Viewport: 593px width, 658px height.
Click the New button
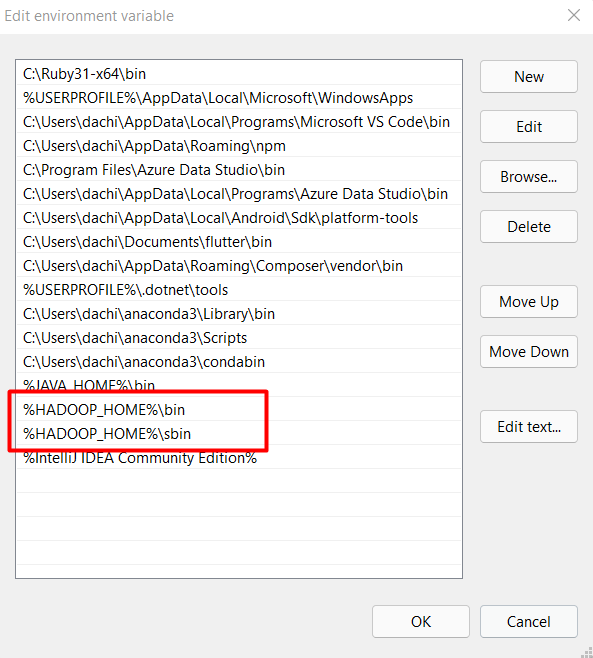[529, 77]
